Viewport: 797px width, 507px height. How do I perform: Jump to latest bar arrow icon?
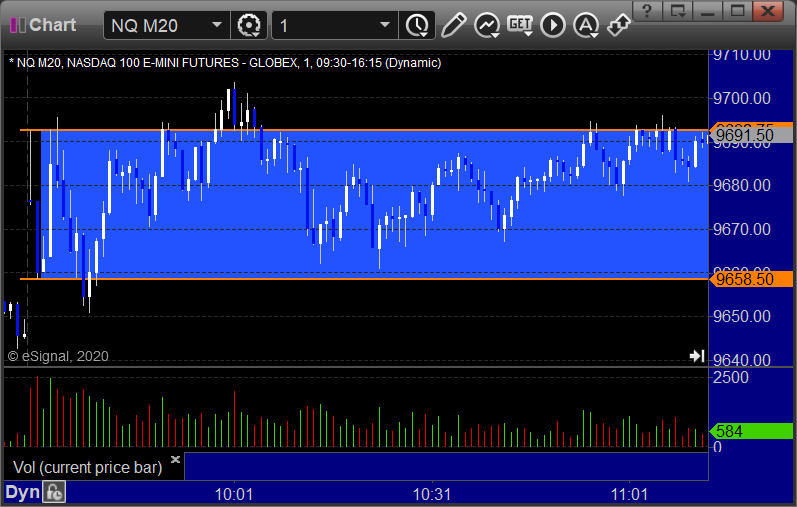[697, 355]
